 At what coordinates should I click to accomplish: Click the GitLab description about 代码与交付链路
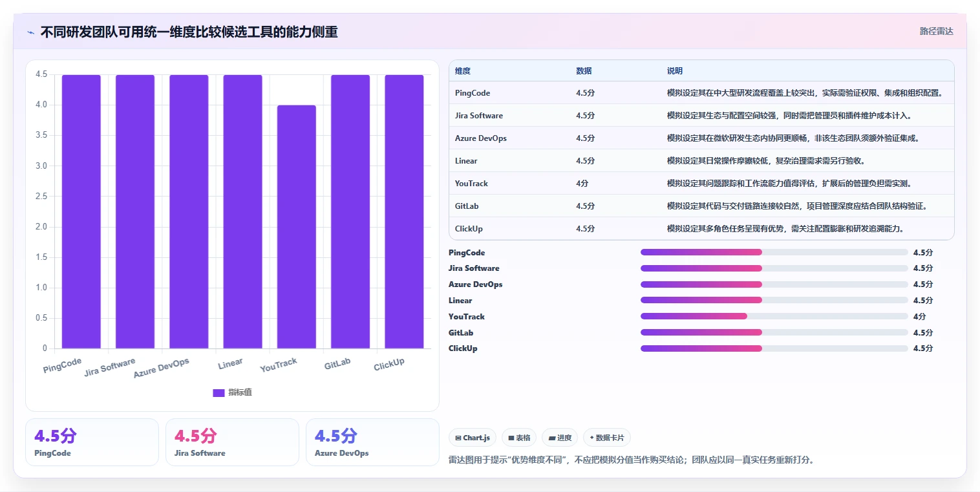pyautogui.click(x=797, y=206)
